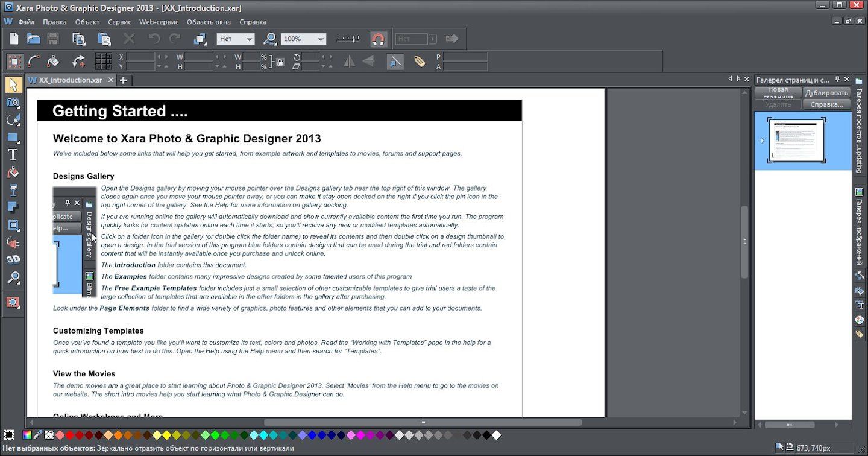Select the Rectangle shape tool

point(13,138)
